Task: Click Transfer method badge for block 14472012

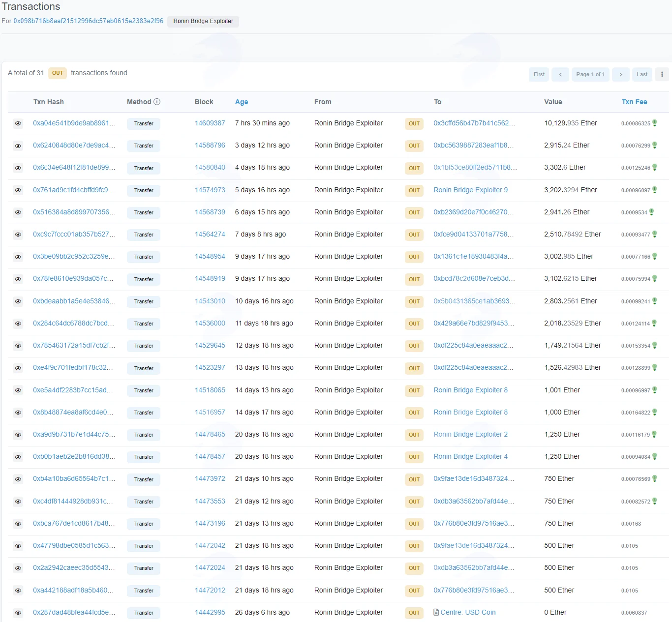Action: [144, 591]
